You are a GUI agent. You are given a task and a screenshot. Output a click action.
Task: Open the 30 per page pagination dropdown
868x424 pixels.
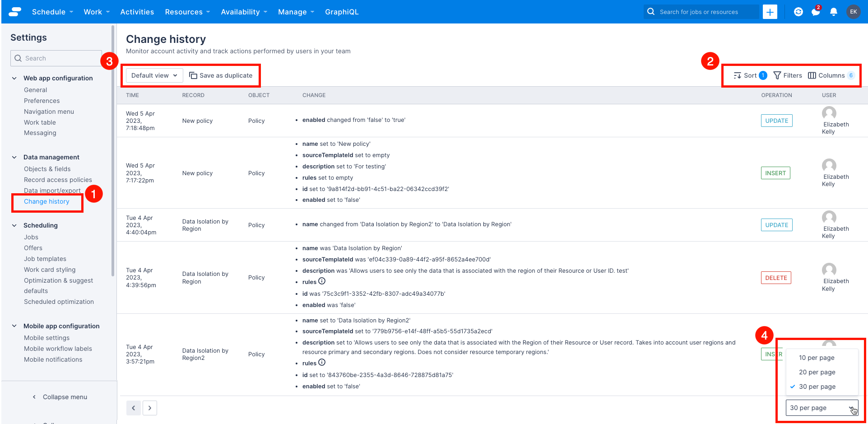pyautogui.click(x=822, y=408)
